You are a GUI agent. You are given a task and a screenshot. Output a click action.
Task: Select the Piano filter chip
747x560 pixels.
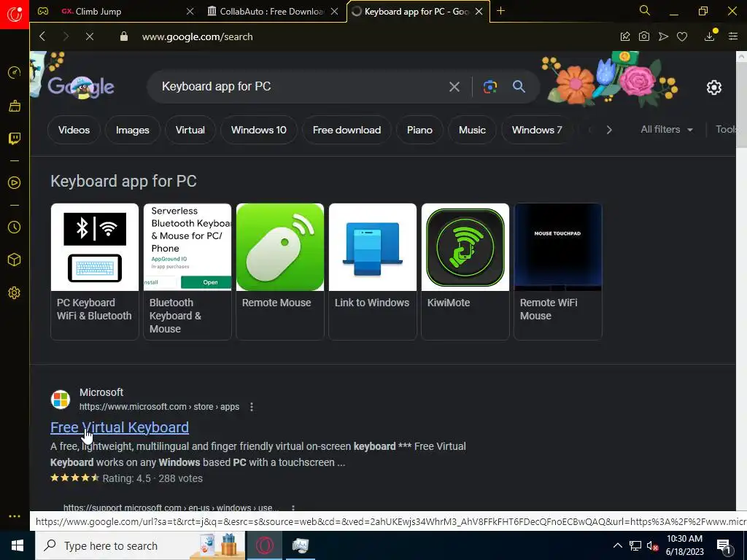(x=419, y=130)
